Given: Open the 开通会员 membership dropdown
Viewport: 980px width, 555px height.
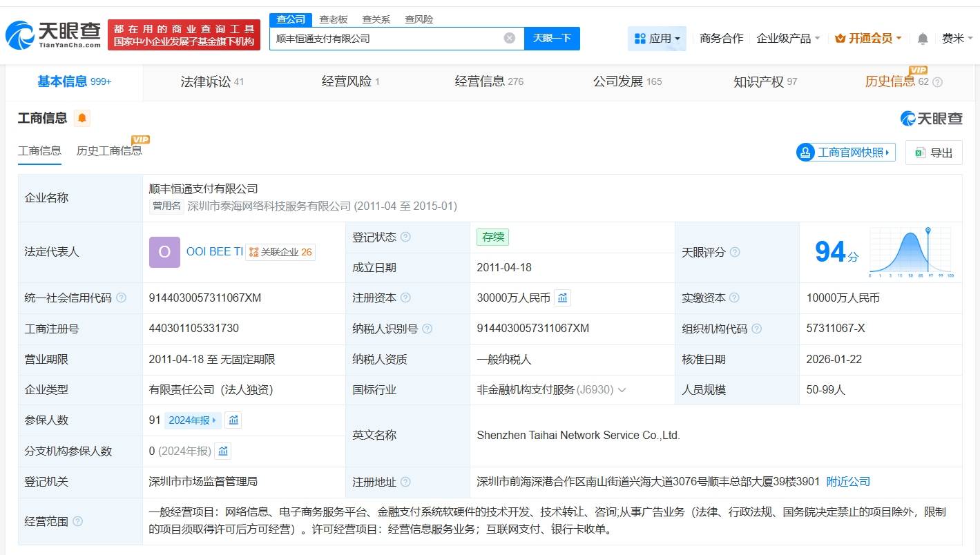Looking at the screenshot, I should 868,39.
